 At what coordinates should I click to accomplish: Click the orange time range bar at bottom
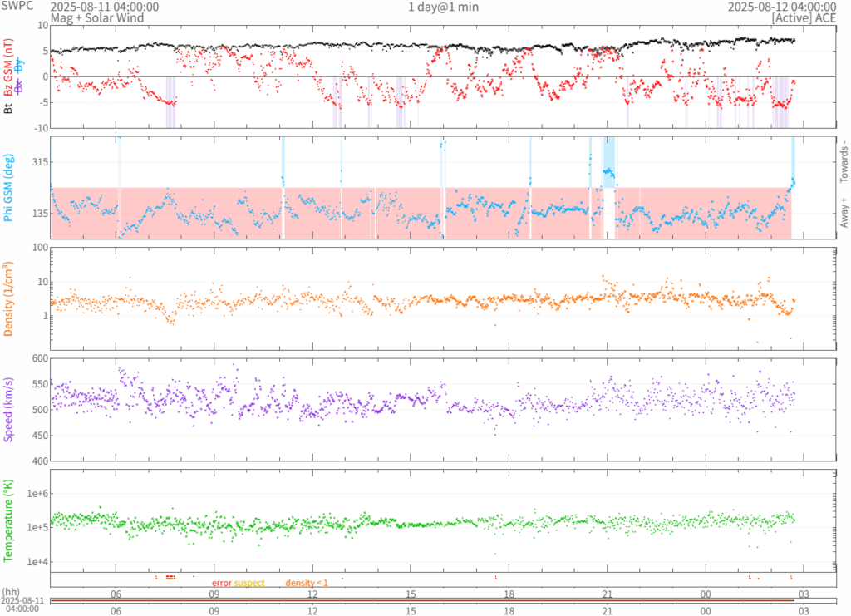442,600
